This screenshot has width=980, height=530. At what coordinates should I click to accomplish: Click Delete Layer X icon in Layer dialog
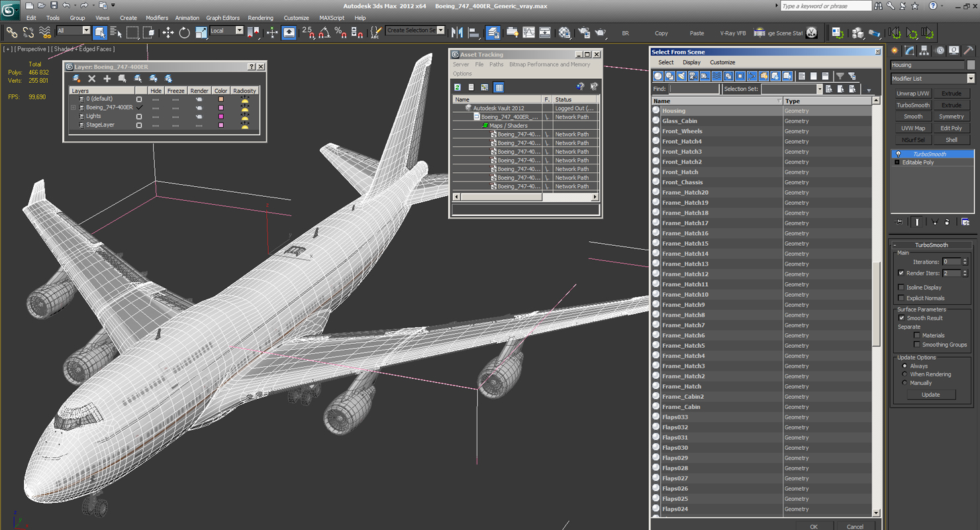pos(92,79)
